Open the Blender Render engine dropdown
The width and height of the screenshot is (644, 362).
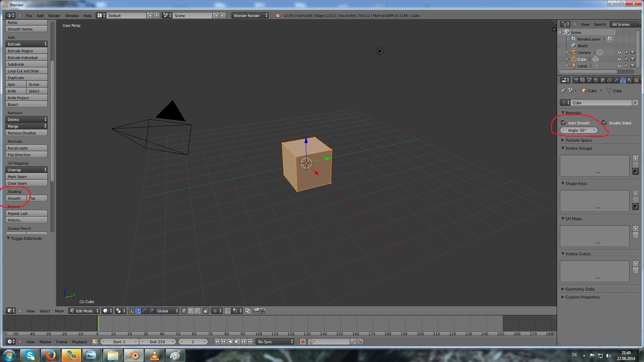pyautogui.click(x=250, y=15)
